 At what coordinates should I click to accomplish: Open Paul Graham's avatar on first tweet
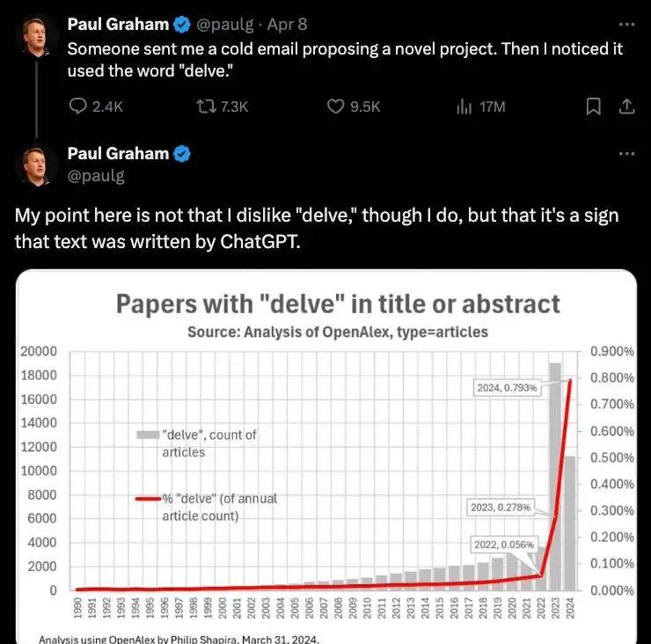coord(36,37)
